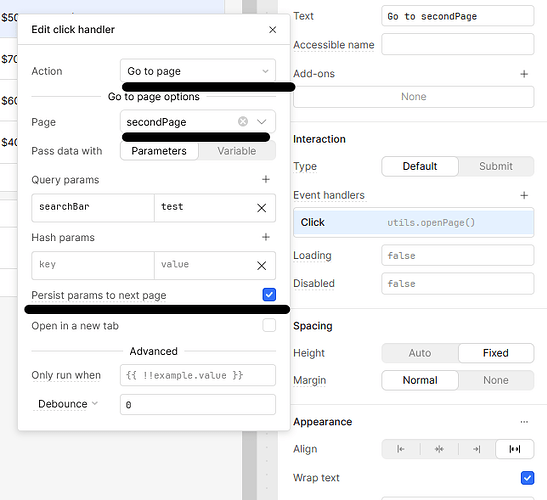
Task: Edit the Disabled field set to false
Action: point(457,284)
